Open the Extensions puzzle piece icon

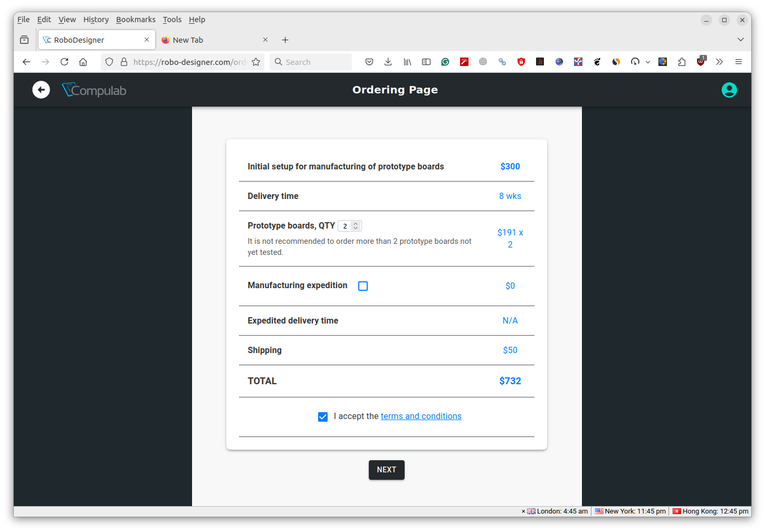click(682, 62)
